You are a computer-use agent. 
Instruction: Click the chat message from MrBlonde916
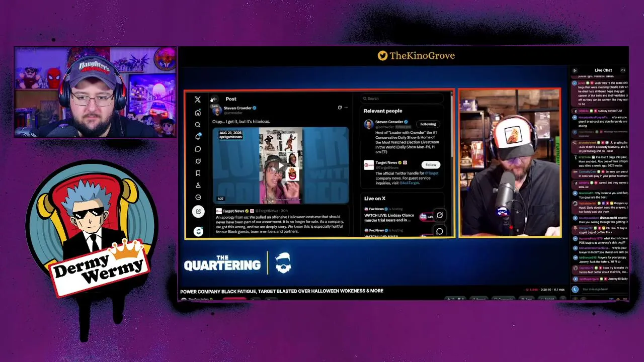coord(601,259)
